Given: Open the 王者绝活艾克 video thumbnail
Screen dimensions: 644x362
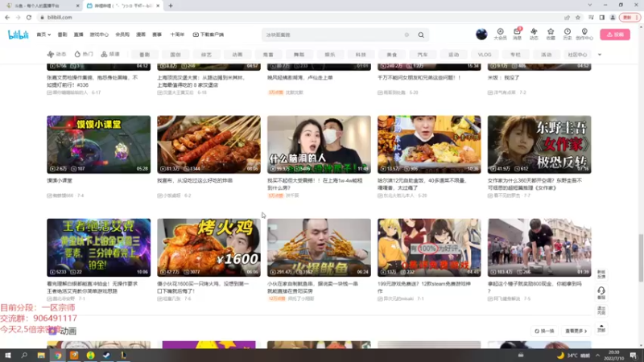Looking at the screenshot, I should pos(98,248).
